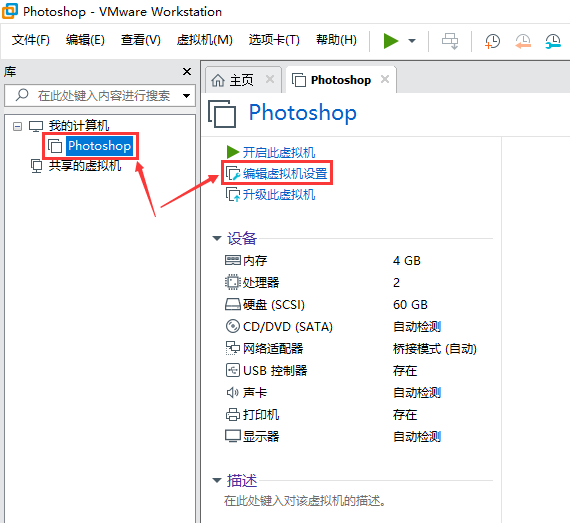Select the 声卡 device label
Screen dimensions: 570x523
pos(255,393)
